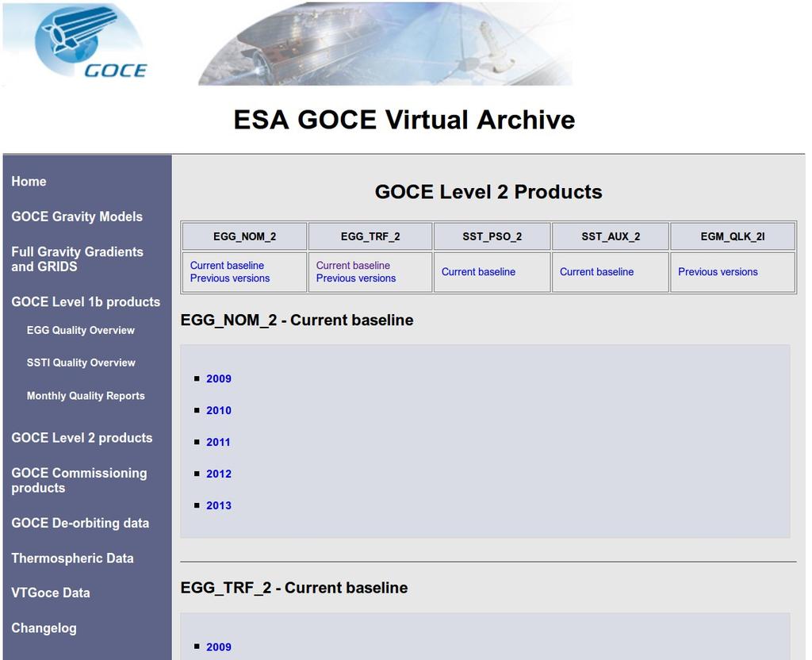Click SST_PSO_2 Current baseline link
Screen dimensions: 812x660
478,272
